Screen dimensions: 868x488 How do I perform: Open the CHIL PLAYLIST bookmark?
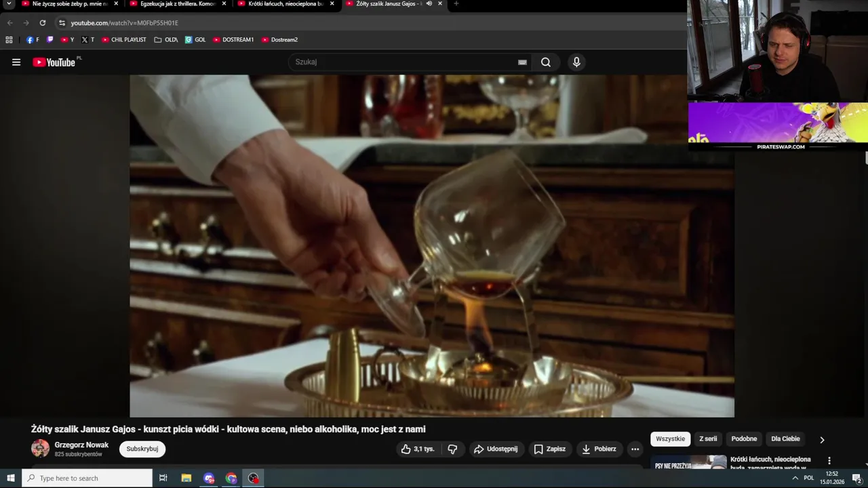pyautogui.click(x=124, y=39)
